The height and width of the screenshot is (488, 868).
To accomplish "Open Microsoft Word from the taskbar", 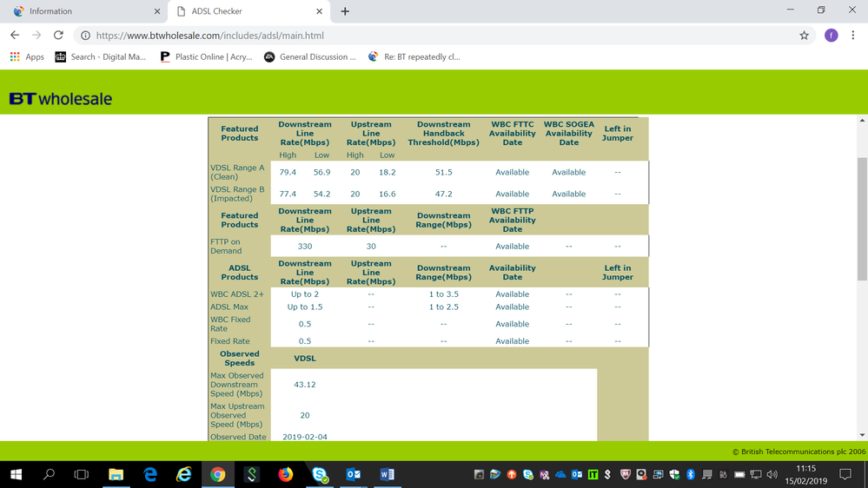I will (387, 474).
